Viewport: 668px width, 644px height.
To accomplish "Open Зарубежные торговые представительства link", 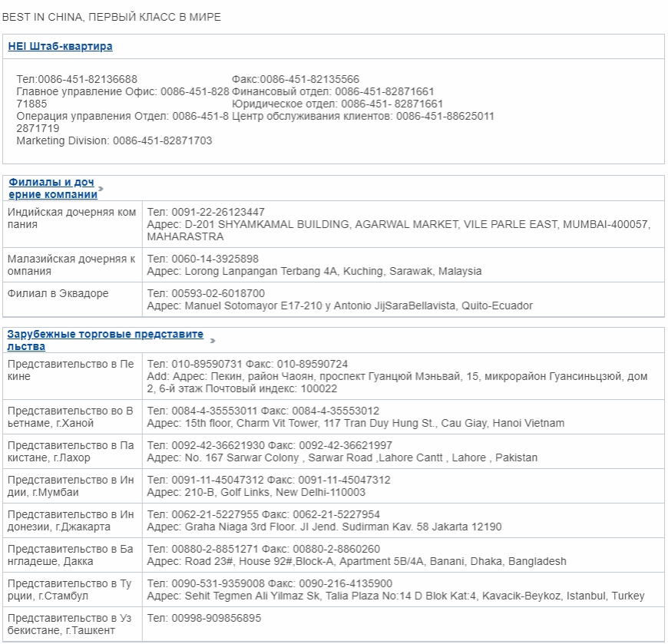I will coord(105,340).
